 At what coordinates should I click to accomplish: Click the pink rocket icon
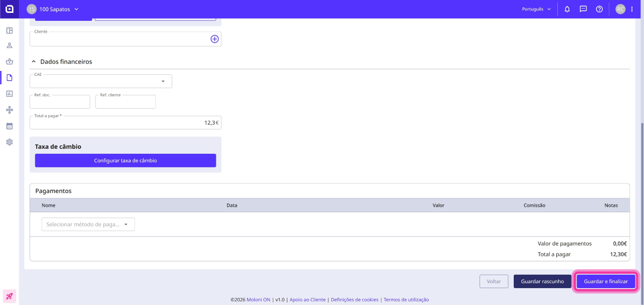[x=9, y=296]
